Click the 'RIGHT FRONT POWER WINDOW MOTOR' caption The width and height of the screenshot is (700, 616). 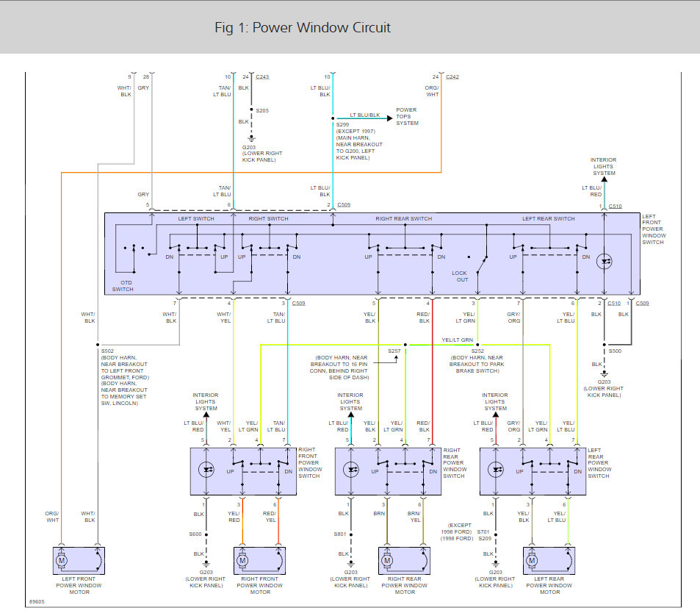[x=260, y=586]
